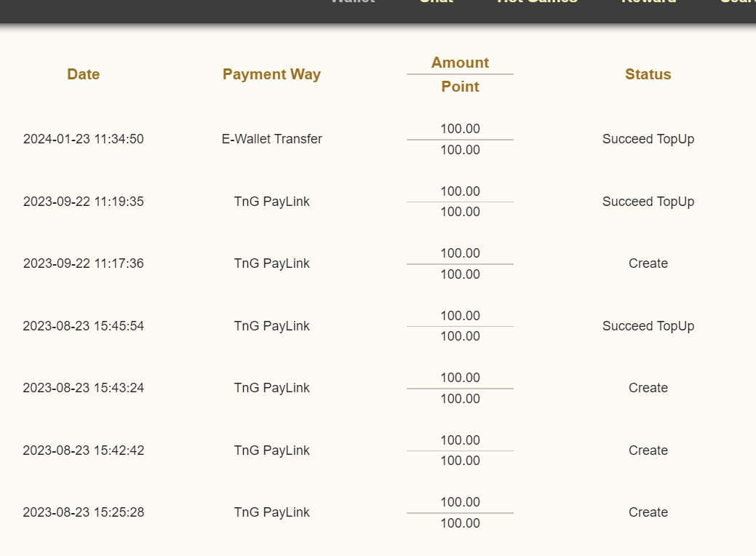Click the Payment Way column header
Image resolution: width=756 pixels, height=556 pixels.
(x=271, y=74)
